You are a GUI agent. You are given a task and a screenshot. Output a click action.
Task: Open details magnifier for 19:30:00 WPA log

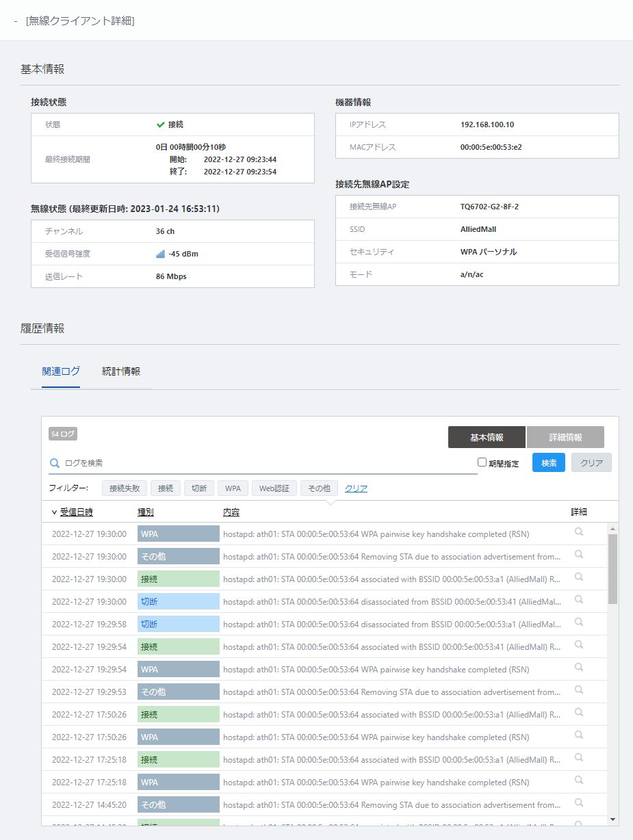click(578, 532)
